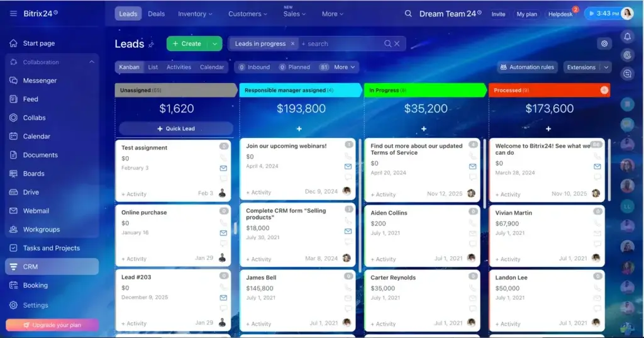Click the search magnifier in the top bar
644x338 pixels.
[x=408, y=14]
